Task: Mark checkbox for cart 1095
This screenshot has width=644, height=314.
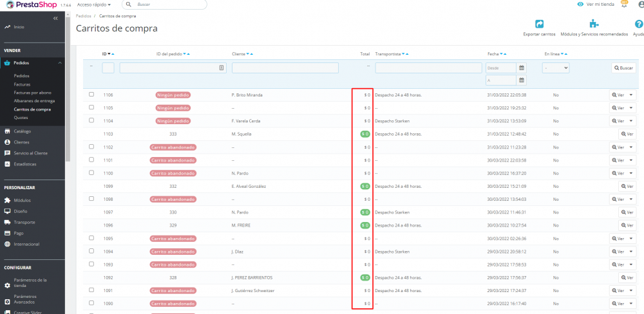Action: [x=91, y=237]
